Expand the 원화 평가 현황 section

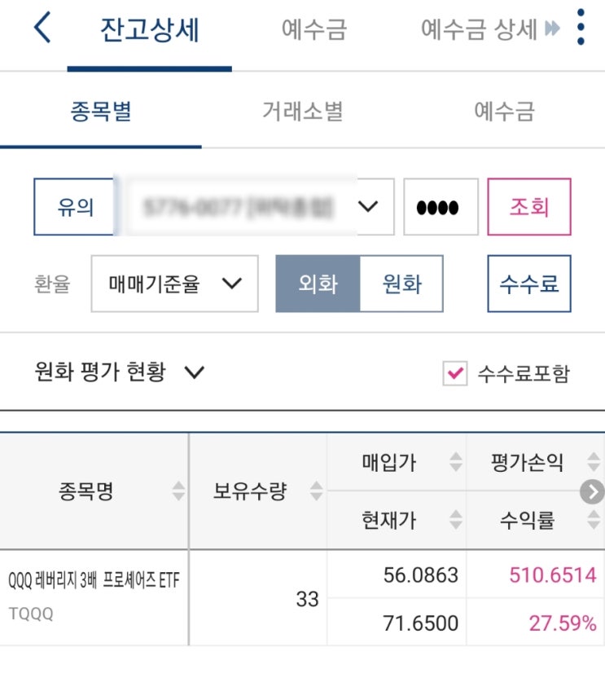194,373
